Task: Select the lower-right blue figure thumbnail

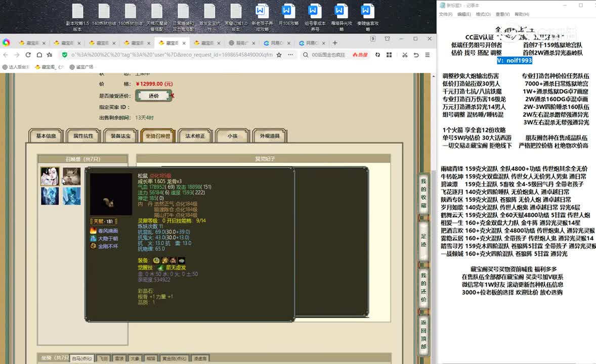Action: [71, 196]
